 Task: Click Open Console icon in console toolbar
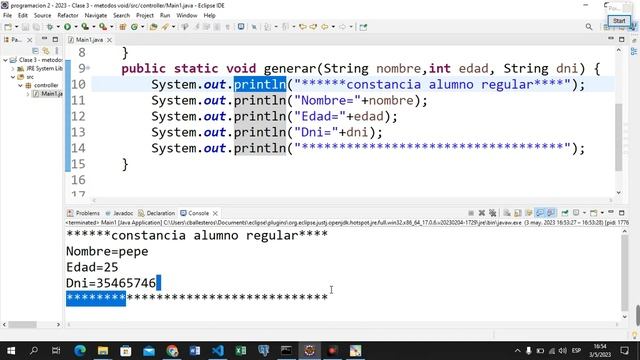pos(594,213)
